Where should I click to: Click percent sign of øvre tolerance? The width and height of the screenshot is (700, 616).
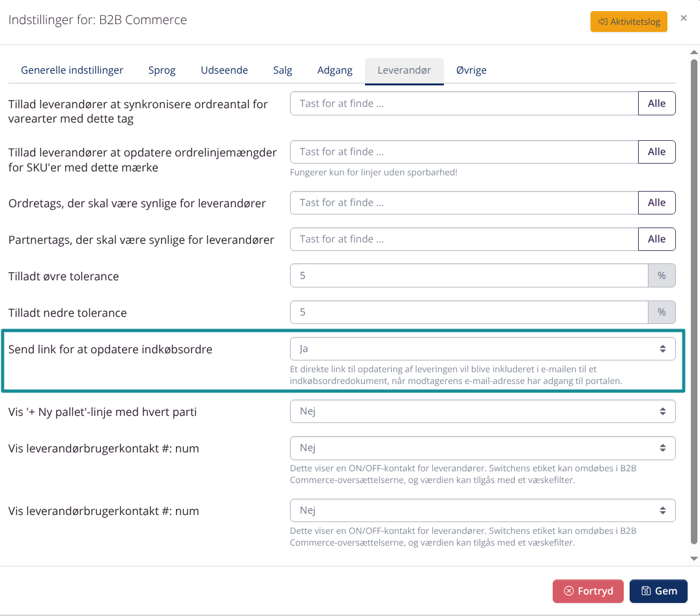click(662, 276)
